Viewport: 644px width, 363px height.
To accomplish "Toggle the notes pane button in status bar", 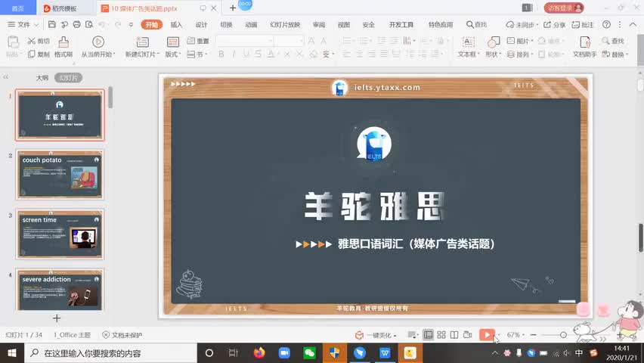I will click(x=412, y=334).
